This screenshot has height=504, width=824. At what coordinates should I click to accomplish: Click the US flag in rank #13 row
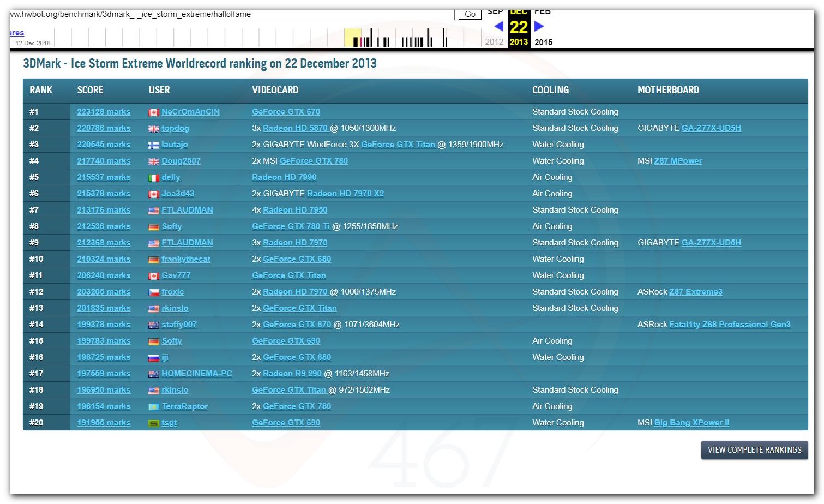pyautogui.click(x=154, y=309)
